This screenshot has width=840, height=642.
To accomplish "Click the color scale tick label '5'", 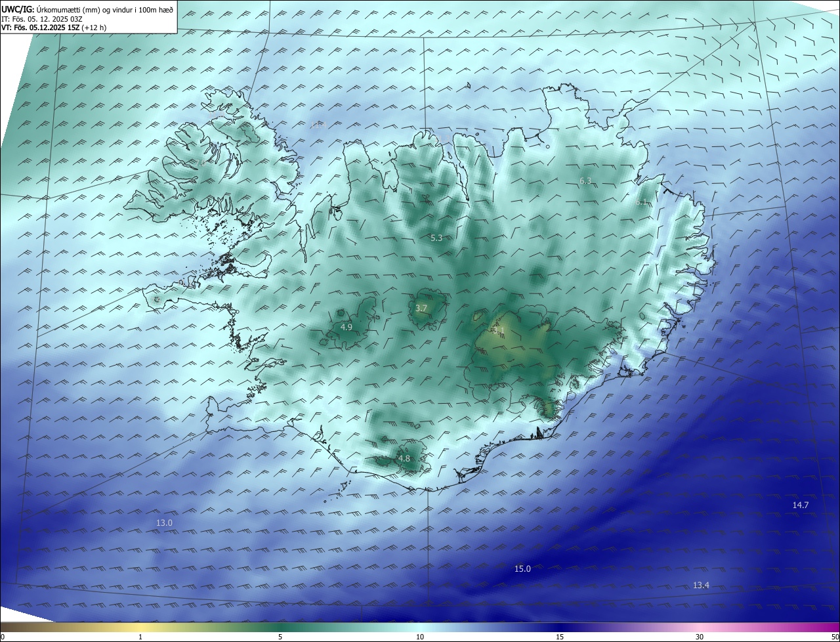I will (x=280, y=637).
